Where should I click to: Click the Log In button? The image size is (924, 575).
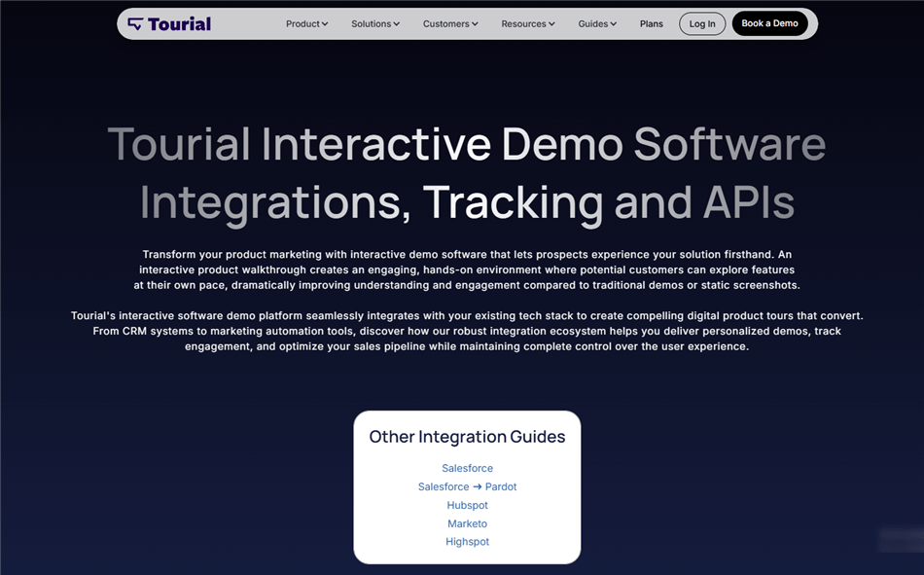[x=702, y=23]
